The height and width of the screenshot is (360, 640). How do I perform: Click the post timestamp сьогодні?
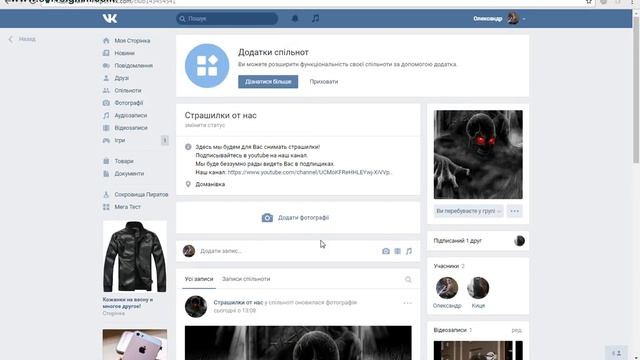coord(235,311)
